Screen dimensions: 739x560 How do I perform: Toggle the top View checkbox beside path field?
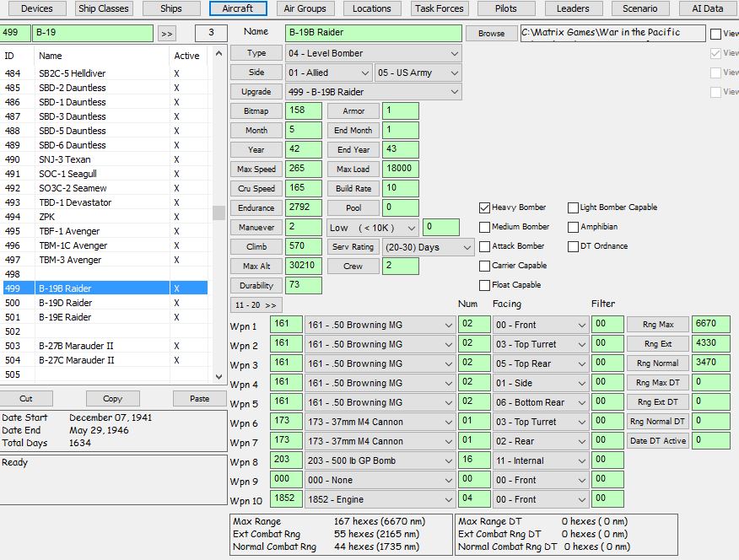click(716, 34)
